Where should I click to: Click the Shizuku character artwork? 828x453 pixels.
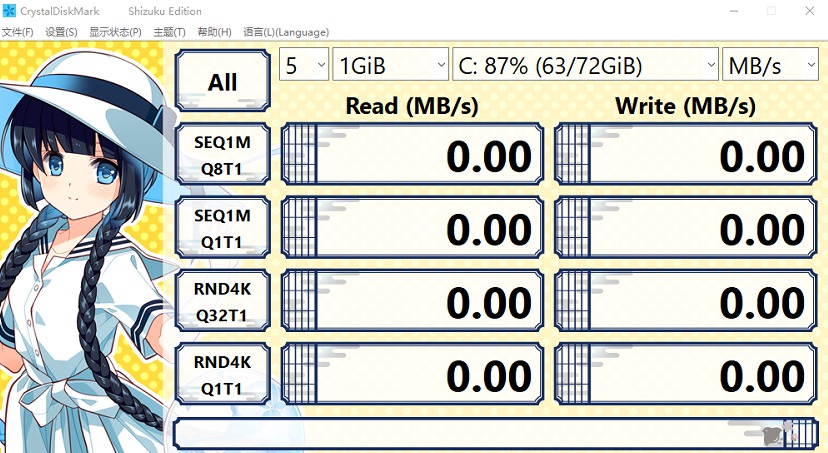pos(82,248)
